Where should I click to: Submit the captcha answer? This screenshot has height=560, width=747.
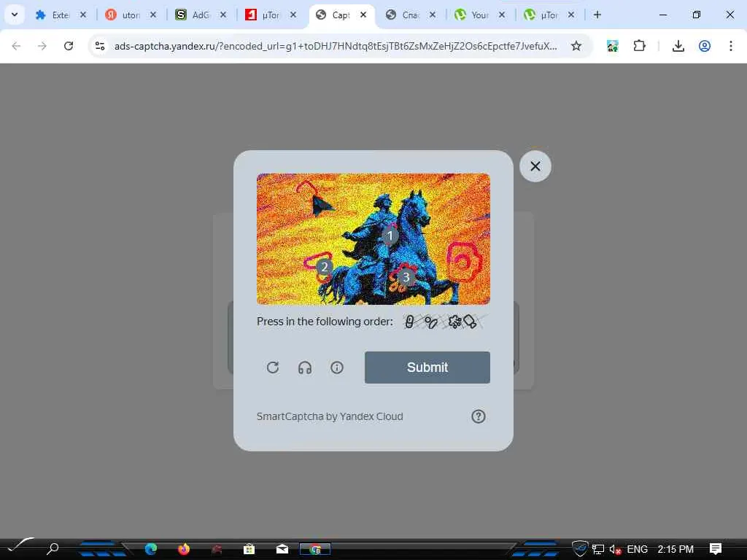click(x=427, y=367)
